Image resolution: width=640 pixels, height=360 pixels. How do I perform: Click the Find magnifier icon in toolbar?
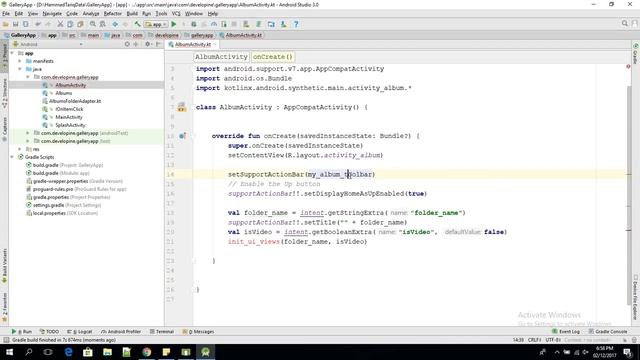tap(93, 24)
